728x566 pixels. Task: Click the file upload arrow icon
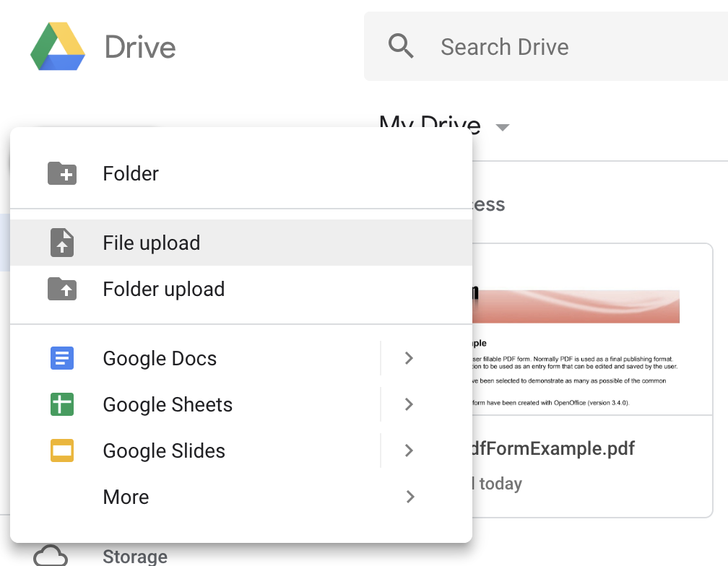[x=62, y=243]
